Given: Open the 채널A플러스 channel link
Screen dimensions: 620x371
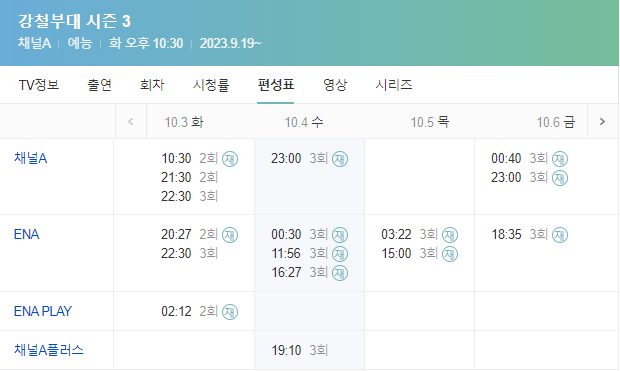Looking at the screenshot, I should click(x=49, y=350).
